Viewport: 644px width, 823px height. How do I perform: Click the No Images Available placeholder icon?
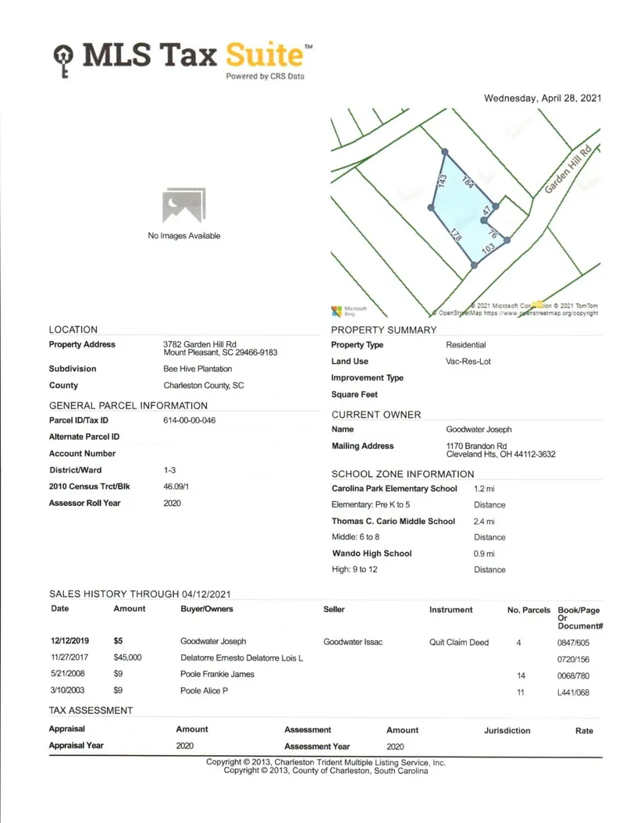pos(184,205)
